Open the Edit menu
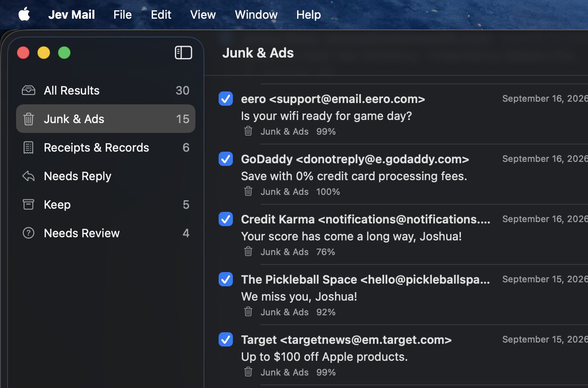Viewport: 588px width, 388px height. (x=161, y=15)
